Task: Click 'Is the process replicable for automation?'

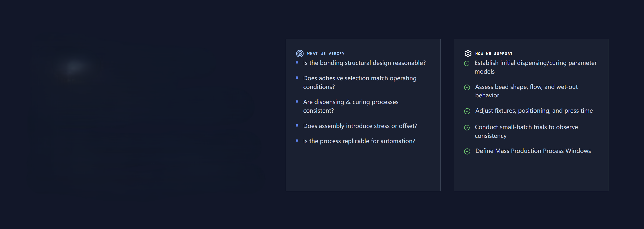Action: click(359, 141)
